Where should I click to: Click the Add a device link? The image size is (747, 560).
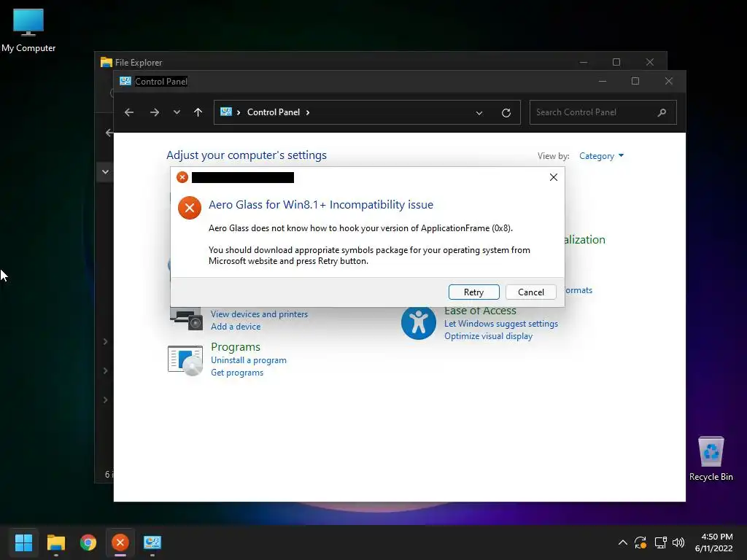coord(236,327)
